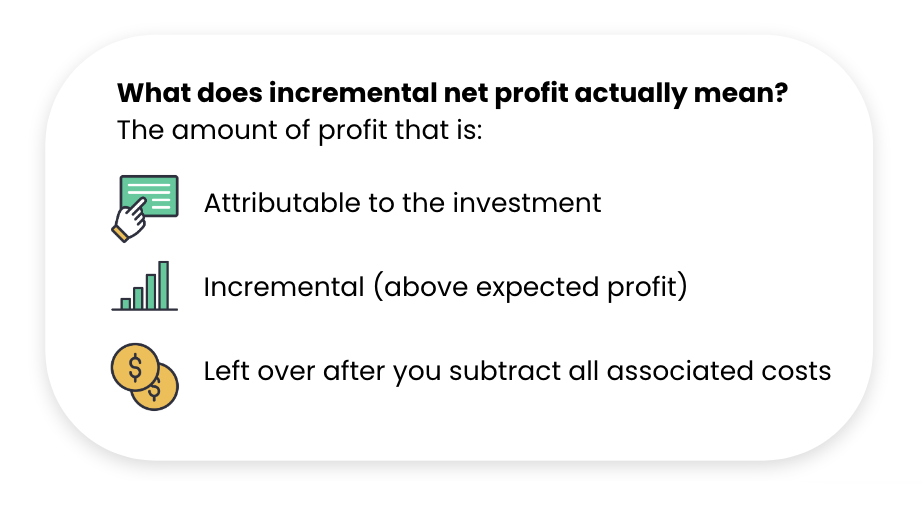Click the heading about incremental net profit

tap(452, 93)
